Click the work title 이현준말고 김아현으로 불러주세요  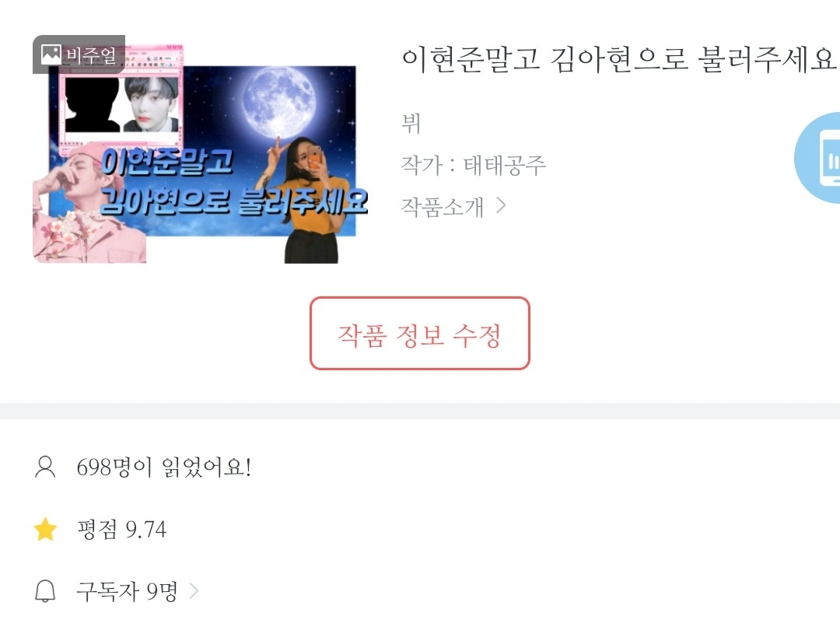coord(619,58)
